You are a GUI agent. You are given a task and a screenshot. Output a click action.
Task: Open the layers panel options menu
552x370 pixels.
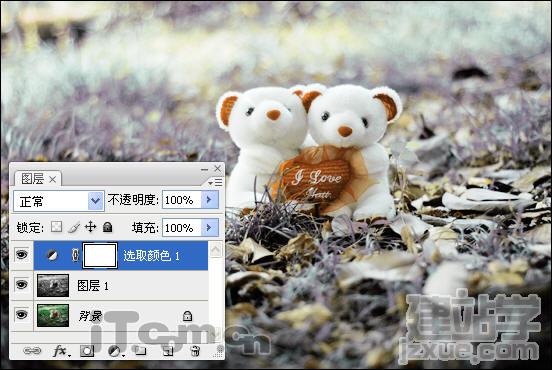[215, 182]
